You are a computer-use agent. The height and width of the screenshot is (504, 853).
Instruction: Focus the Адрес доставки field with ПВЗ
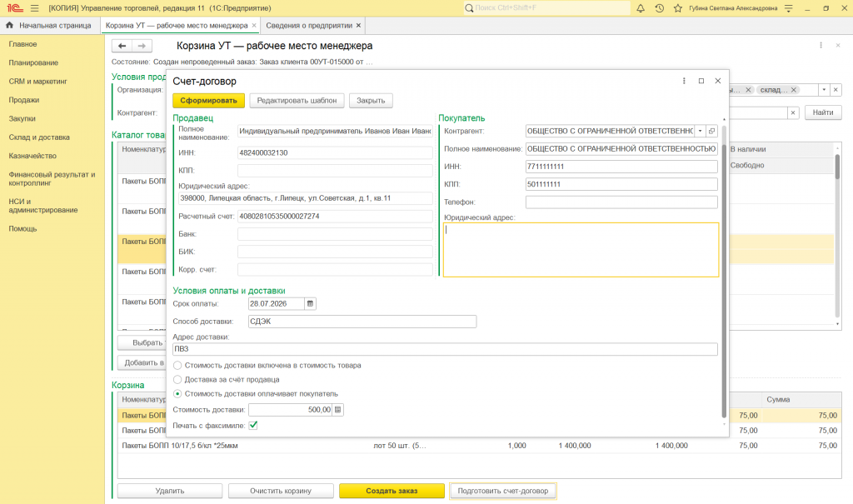[x=445, y=349]
